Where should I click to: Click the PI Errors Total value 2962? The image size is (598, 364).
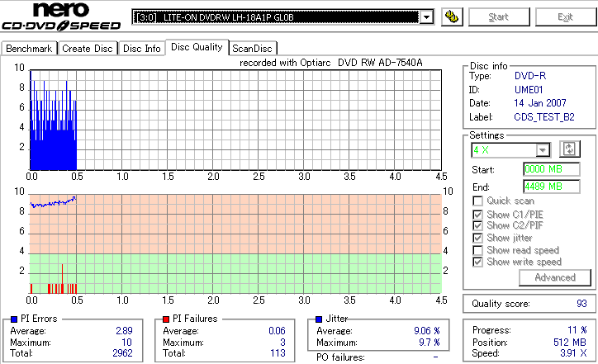click(x=122, y=353)
